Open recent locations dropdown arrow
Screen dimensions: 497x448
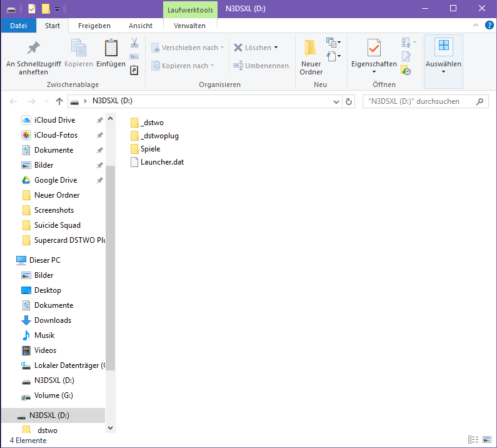[46, 101]
